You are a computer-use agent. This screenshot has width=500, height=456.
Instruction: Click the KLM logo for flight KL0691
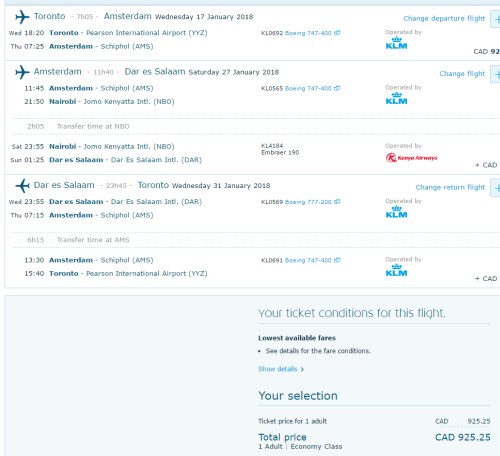396,270
